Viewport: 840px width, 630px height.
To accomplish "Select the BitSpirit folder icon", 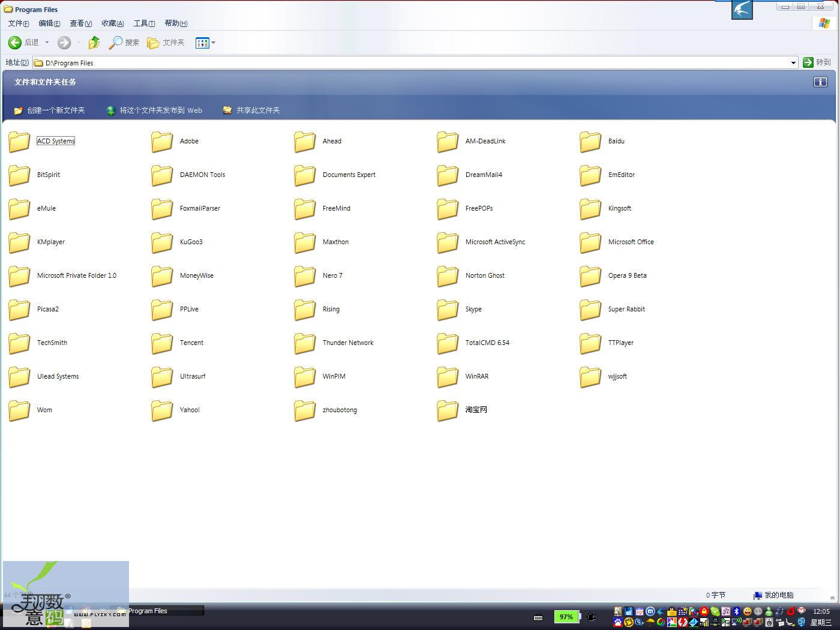I will (x=19, y=175).
